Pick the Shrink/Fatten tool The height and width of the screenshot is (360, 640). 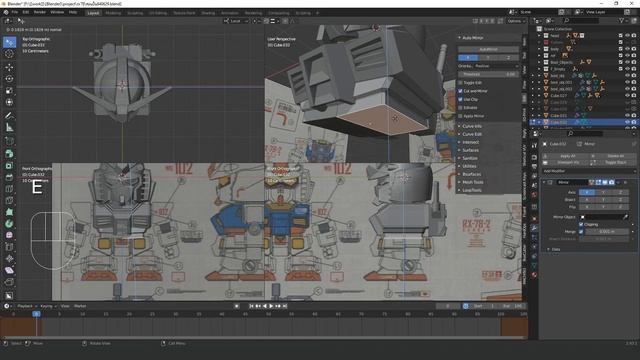click(x=9, y=258)
